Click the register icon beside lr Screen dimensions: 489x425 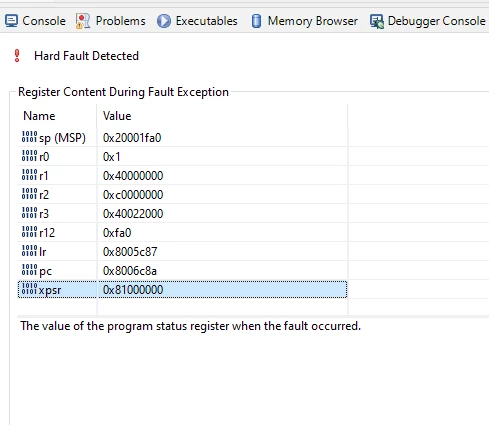click(x=29, y=251)
